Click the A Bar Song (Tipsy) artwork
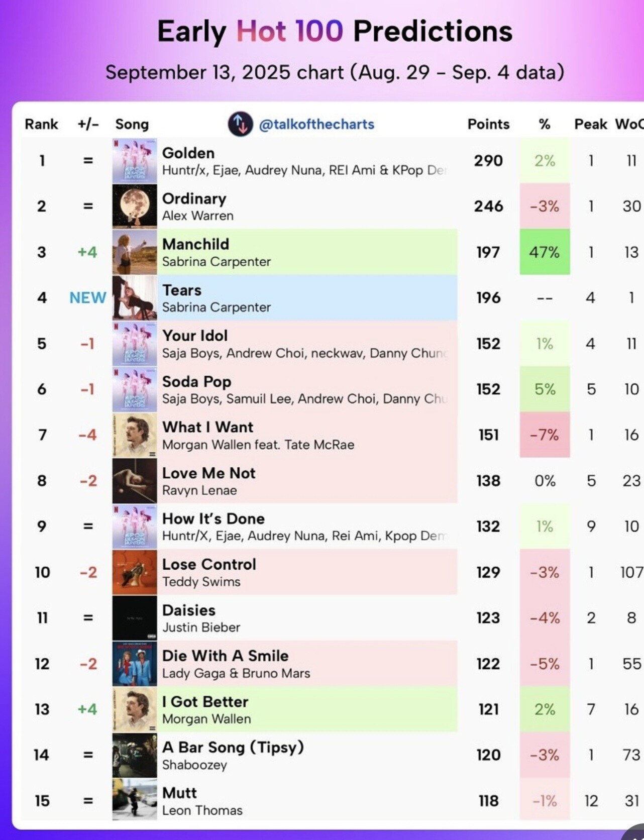Image resolution: width=644 pixels, height=840 pixels. tap(135, 755)
